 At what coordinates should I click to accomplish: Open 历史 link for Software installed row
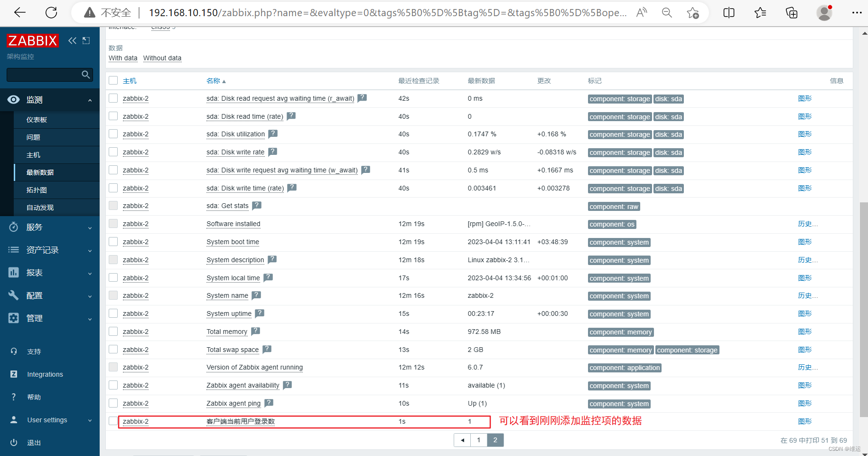point(808,224)
